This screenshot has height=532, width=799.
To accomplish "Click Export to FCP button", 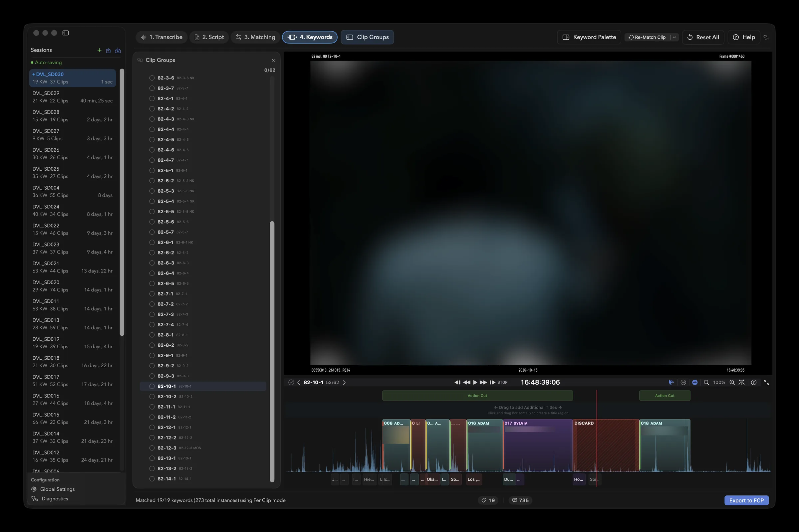I will (746, 500).
